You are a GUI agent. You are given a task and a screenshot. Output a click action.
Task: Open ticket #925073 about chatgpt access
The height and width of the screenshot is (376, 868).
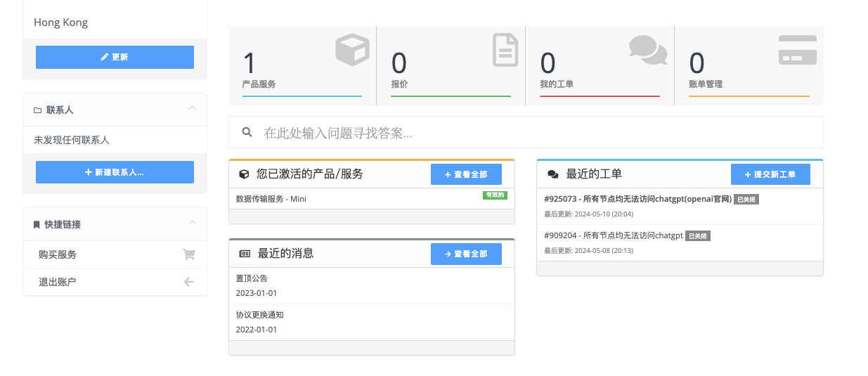coord(637,199)
